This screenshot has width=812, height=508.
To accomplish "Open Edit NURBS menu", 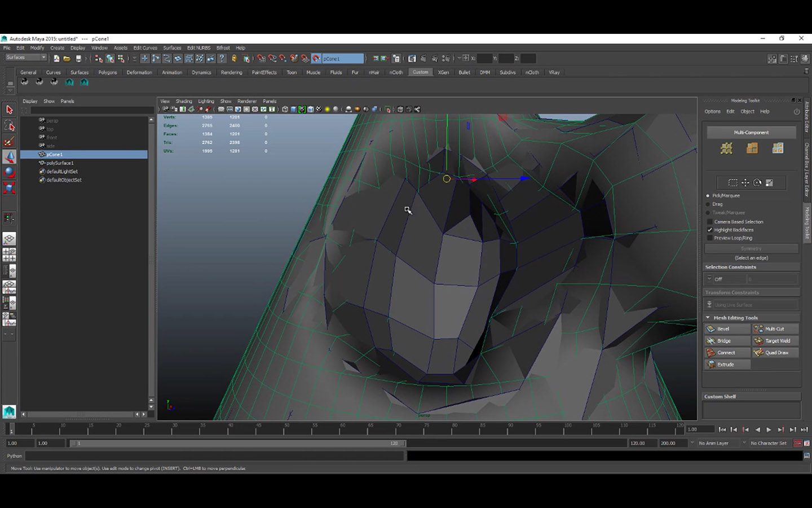I will tap(198, 48).
